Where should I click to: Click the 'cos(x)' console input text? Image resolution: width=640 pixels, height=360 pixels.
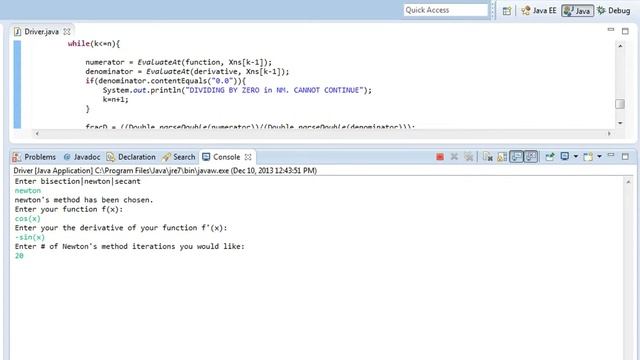point(28,219)
